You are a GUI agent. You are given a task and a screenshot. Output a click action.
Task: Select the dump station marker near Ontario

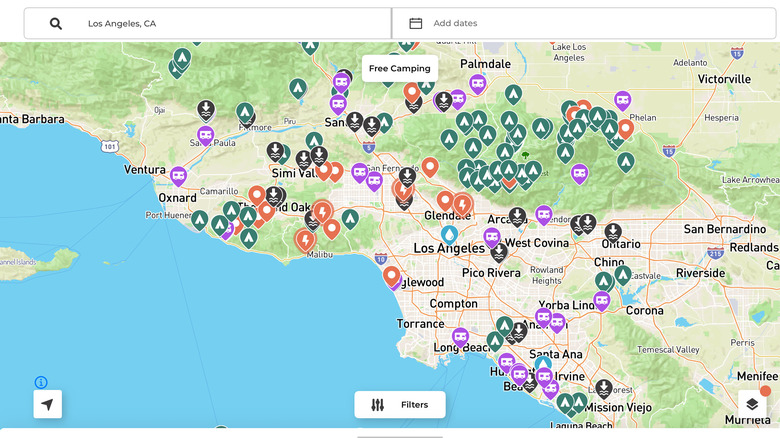pos(613,231)
